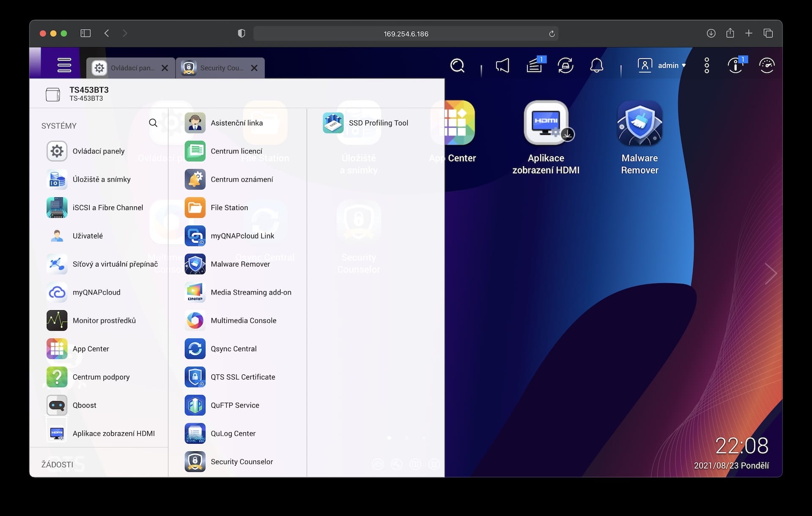The height and width of the screenshot is (516, 812).
Task: Open Qboost in the system list
Action: pyautogui.click(x=84, y=405)
